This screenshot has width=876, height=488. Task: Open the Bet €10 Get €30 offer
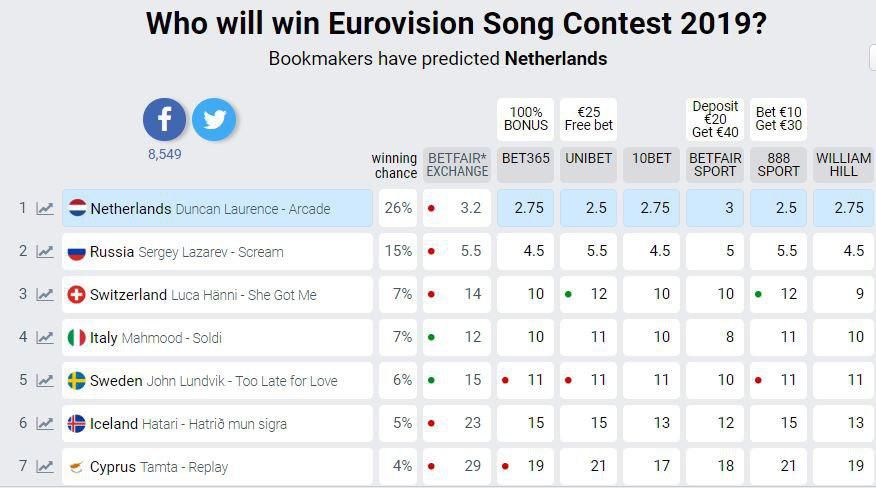coord(778,119)
